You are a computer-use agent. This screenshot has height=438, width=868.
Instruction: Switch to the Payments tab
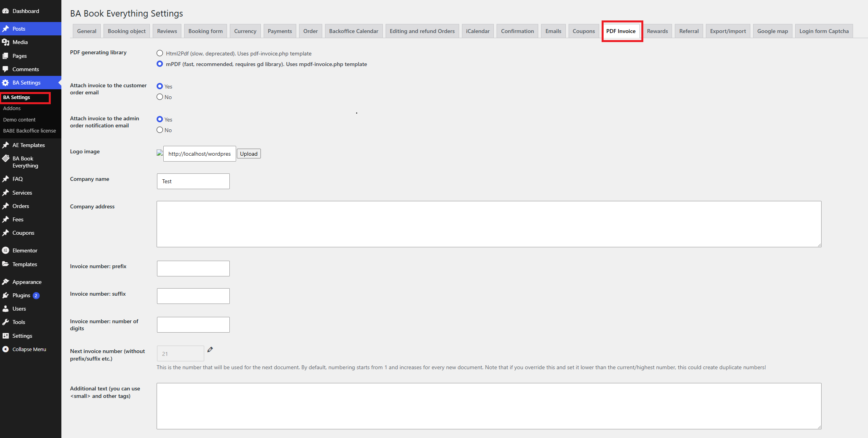coord(280,31)
